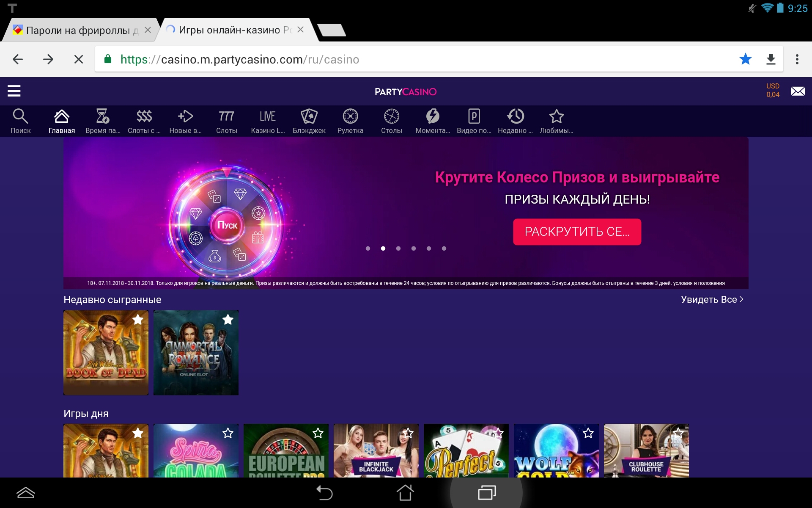Open Book of Dead in Недавно сыгранные

[106, 353]
